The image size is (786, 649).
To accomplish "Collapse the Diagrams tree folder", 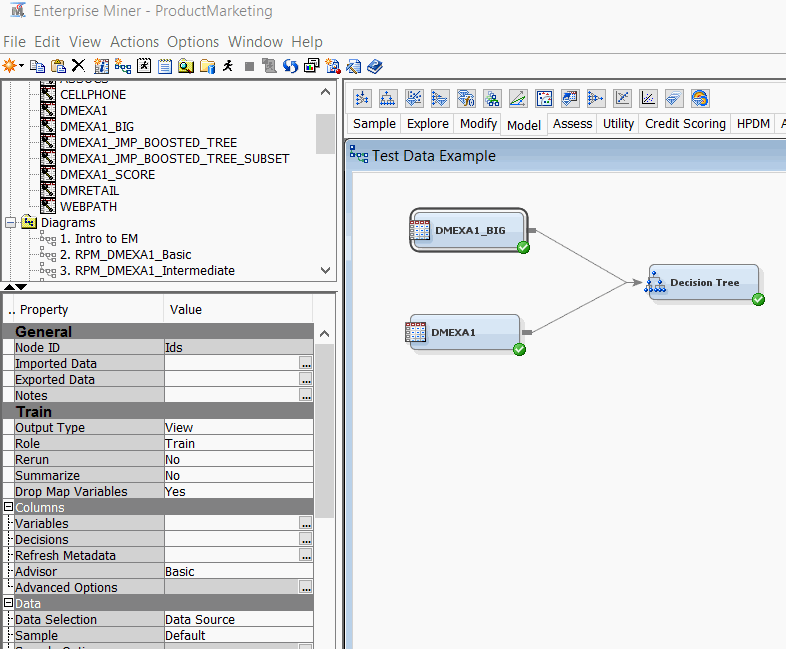I will tap(11, 223).
